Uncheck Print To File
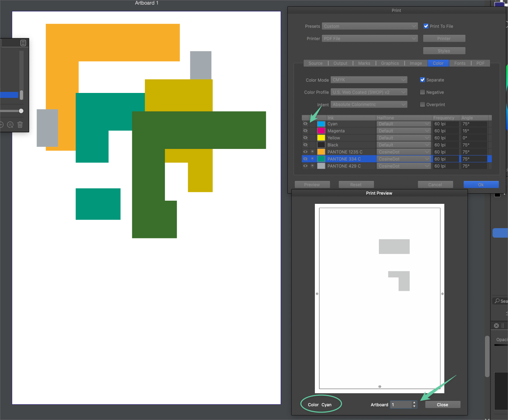The width and height of the screenshot is (508, 420). tap(426, 26)
